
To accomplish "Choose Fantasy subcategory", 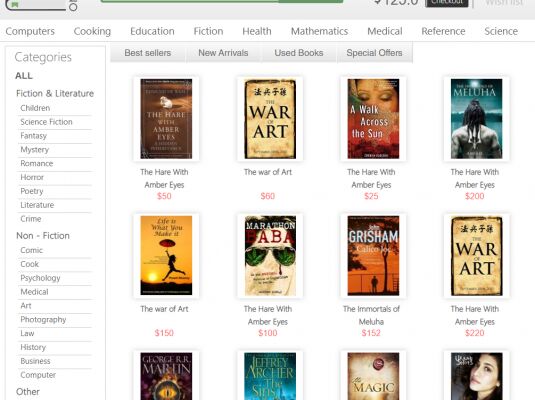I will coord(33,136).
